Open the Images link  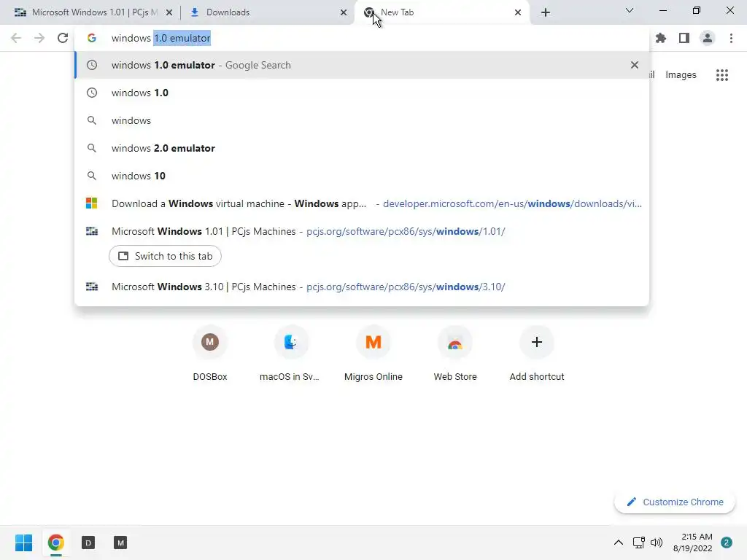click(681, 75)
